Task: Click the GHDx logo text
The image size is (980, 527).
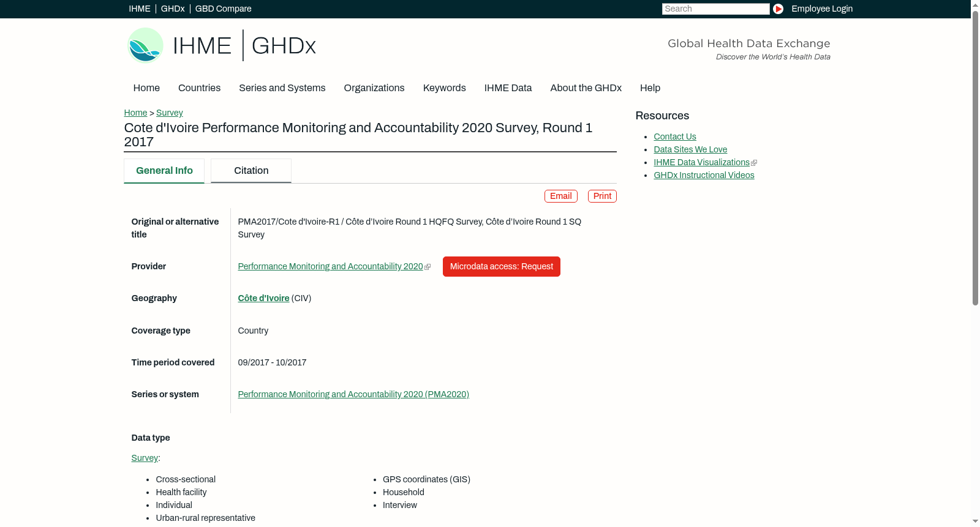Action: click(284, 46)
